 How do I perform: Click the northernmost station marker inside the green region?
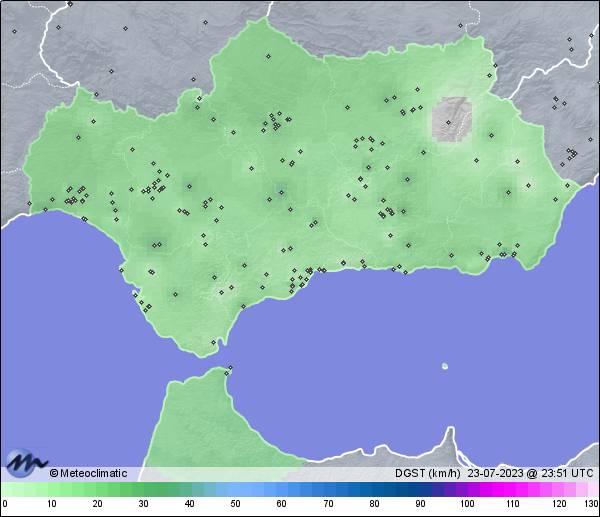268,57
